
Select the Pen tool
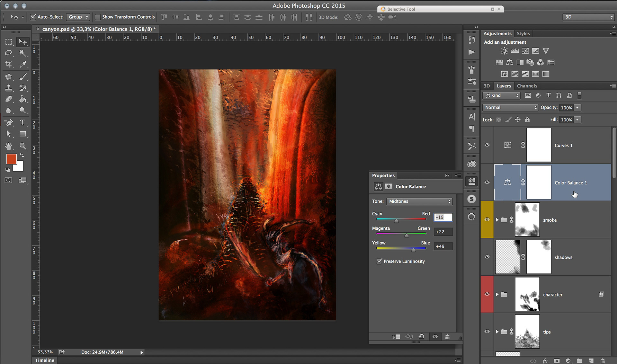(9, 122)
